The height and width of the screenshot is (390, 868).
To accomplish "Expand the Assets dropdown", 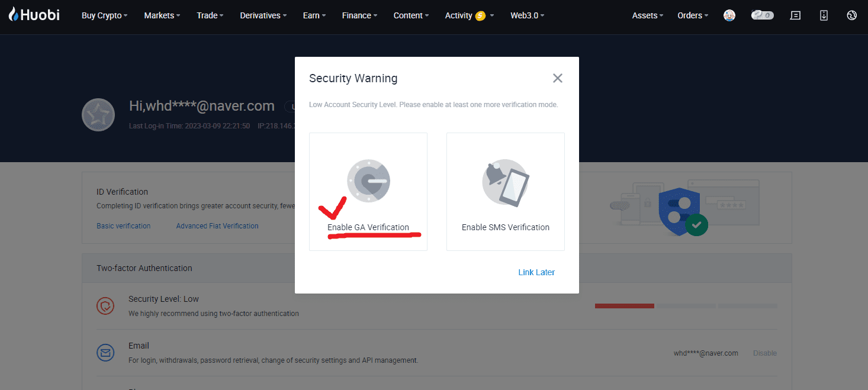I will point(647,15).
